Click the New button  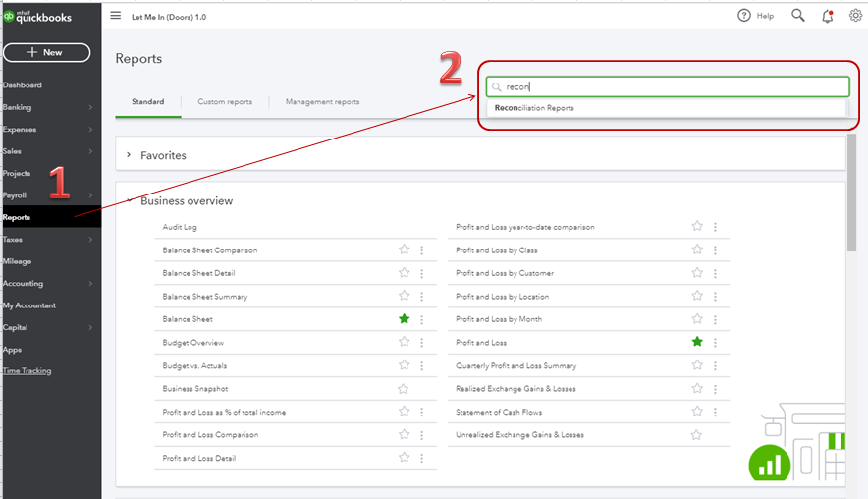46,53
